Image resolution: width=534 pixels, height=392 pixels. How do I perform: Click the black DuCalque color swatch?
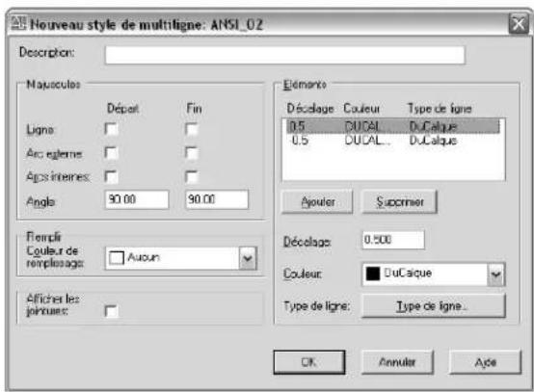373,274
